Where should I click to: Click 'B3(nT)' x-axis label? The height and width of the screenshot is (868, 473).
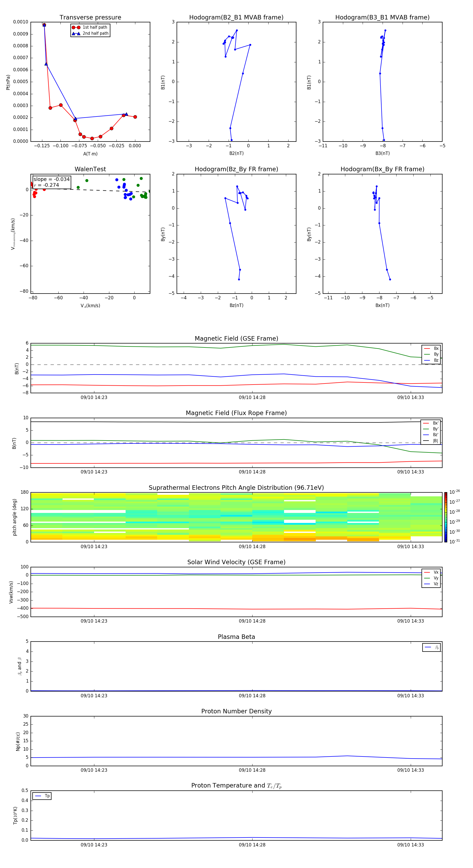pos(382,153)
